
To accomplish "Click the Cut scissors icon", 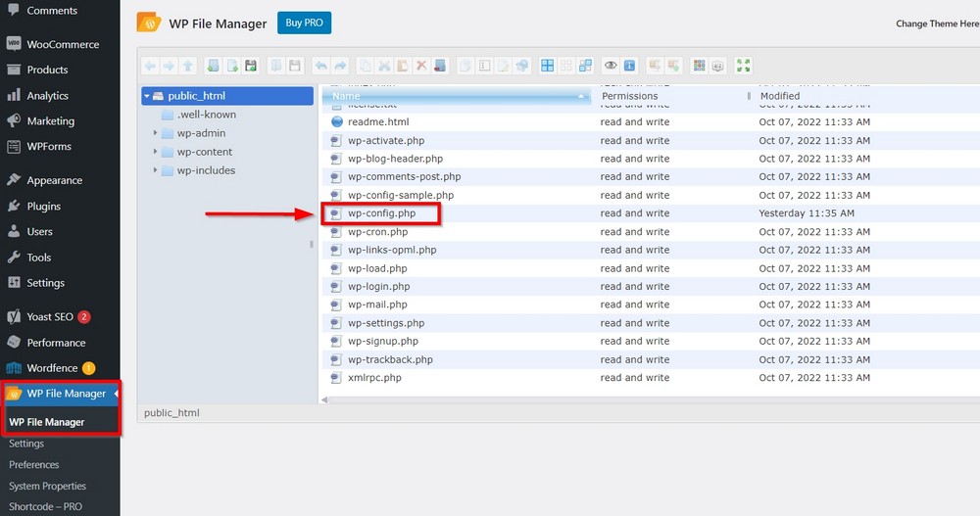I will [384, 66].
